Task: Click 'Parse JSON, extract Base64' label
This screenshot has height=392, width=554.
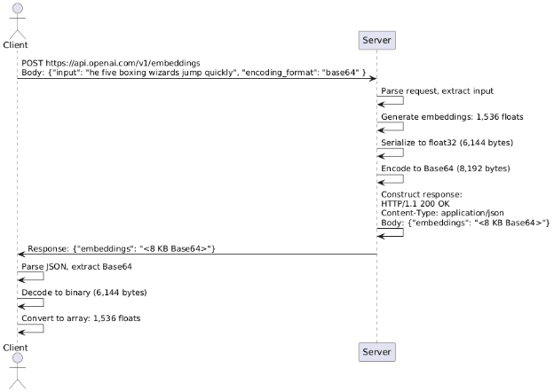Action: pyautogui.click(x=76, y=267)
